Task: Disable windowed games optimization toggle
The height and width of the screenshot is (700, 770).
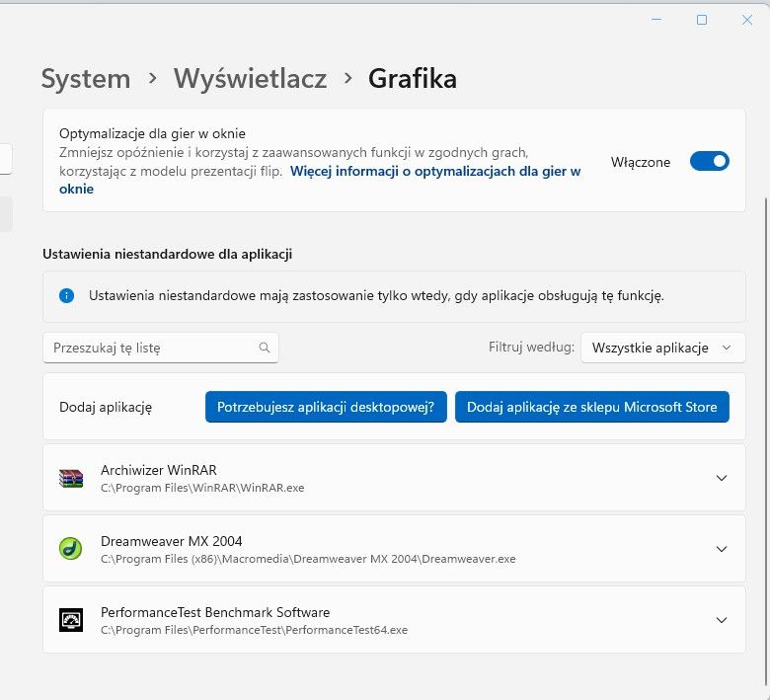Action: point(710,162)
